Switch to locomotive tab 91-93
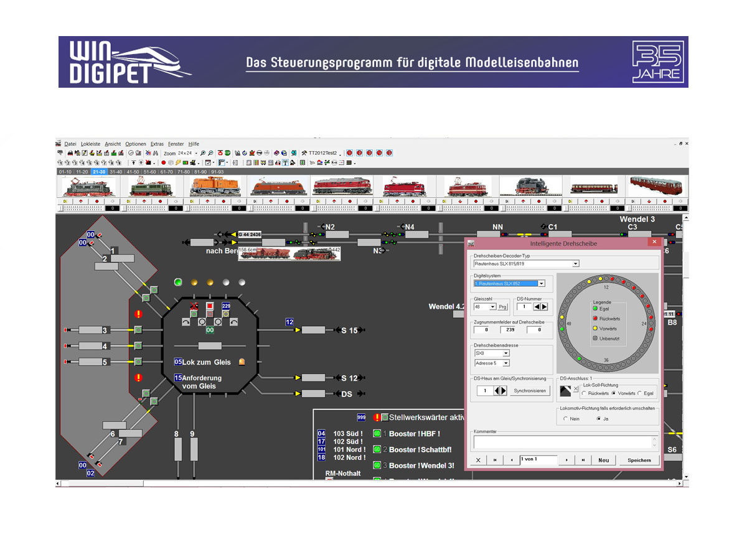Screen dimensions: 747x560 coord(217,171)
